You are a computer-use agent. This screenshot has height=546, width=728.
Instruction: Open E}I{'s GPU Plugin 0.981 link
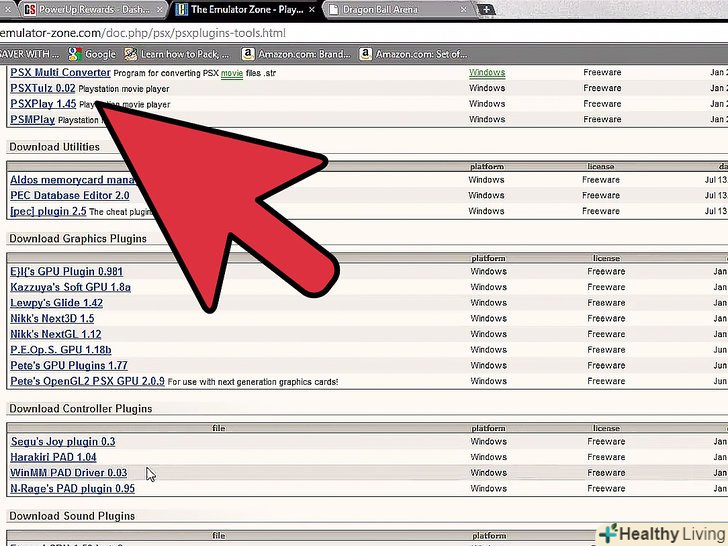click(x=66, y=272)
